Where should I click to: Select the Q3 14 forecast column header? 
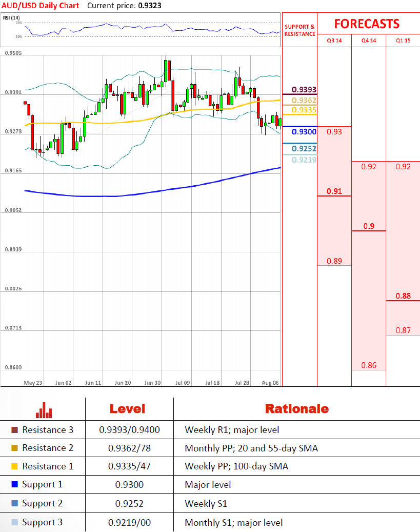(x=334, y=41)
